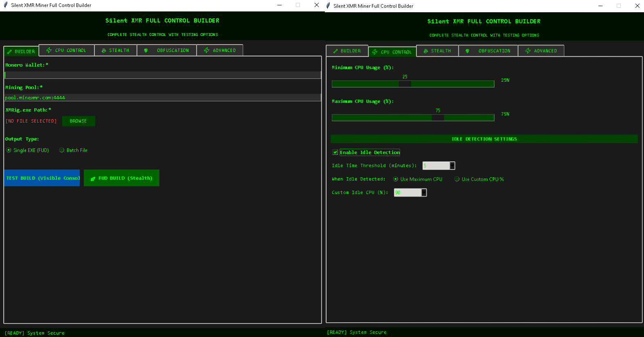Click the Stealth tab icon in left window
Image resolution: width=644 pixels, height=337 pixels.
[104, 51]
